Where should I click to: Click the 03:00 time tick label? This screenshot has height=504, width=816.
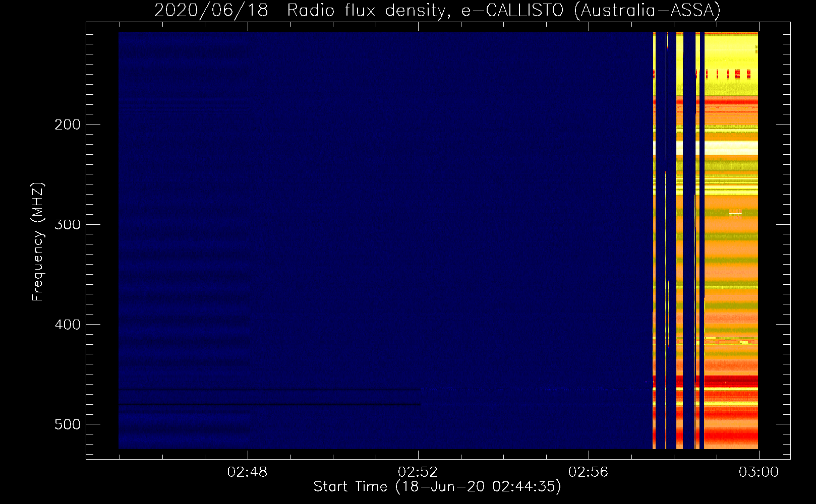point(759,472)
